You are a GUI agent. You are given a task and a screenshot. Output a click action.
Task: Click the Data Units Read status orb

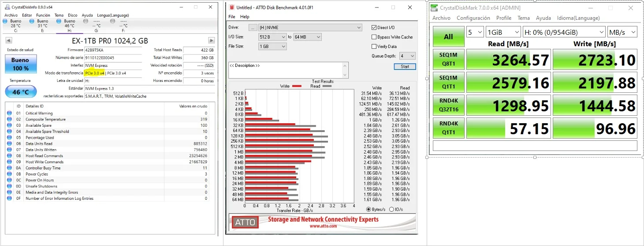pyautogui.click(x=9, y=143)
